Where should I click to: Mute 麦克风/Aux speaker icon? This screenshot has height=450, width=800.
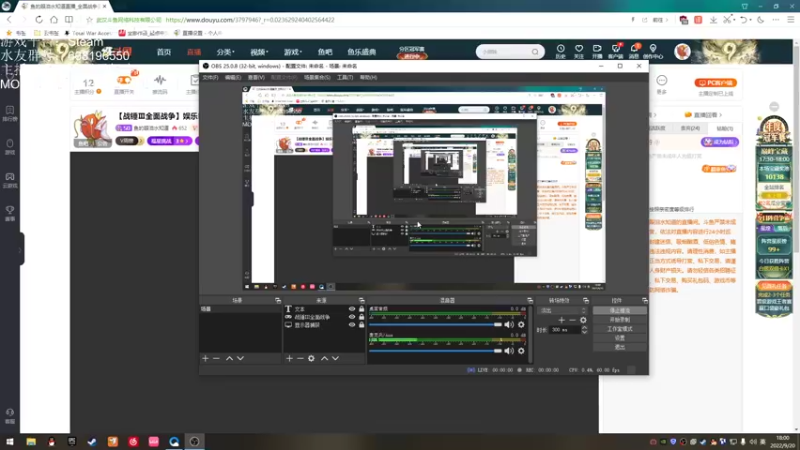[x=509, y=351]
